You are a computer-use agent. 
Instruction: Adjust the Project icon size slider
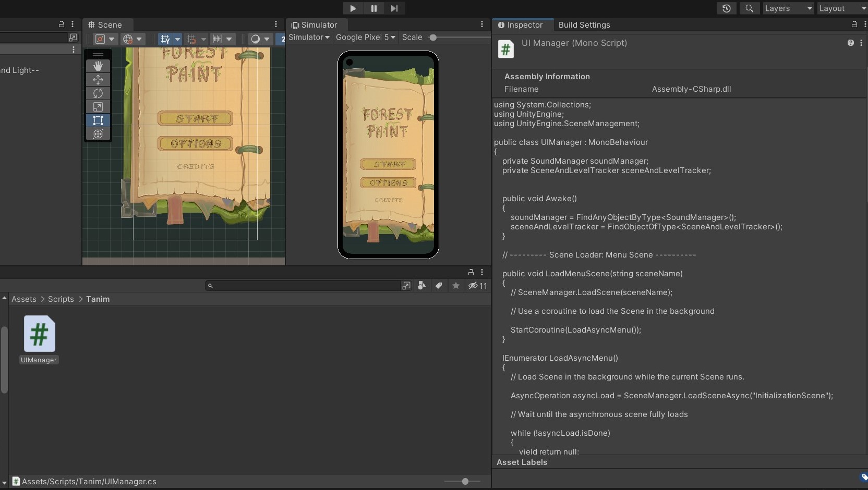coord(465,482)
